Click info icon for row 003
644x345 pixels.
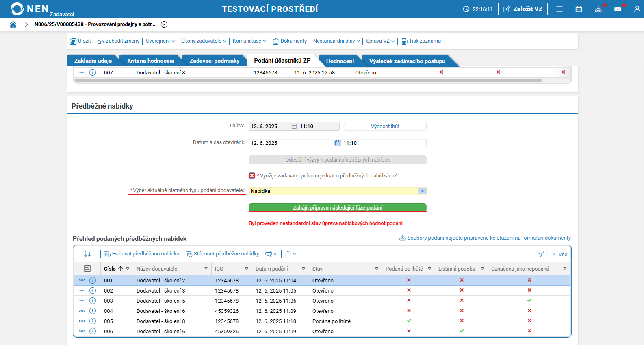[93, 301]
